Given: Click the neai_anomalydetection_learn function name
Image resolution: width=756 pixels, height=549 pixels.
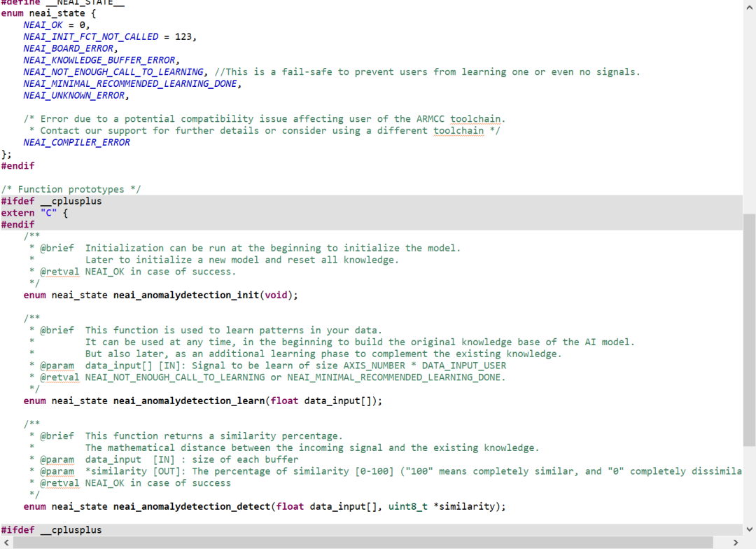Looking at the screenshot, I should click(x=188, y=401).
